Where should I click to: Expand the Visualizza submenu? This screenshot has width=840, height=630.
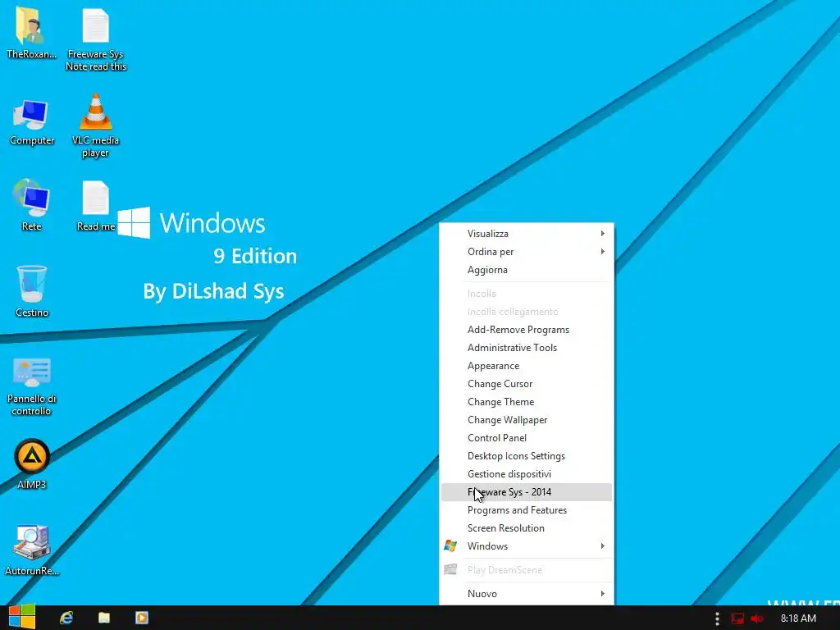pyautogui.click(x=527, y=234)
